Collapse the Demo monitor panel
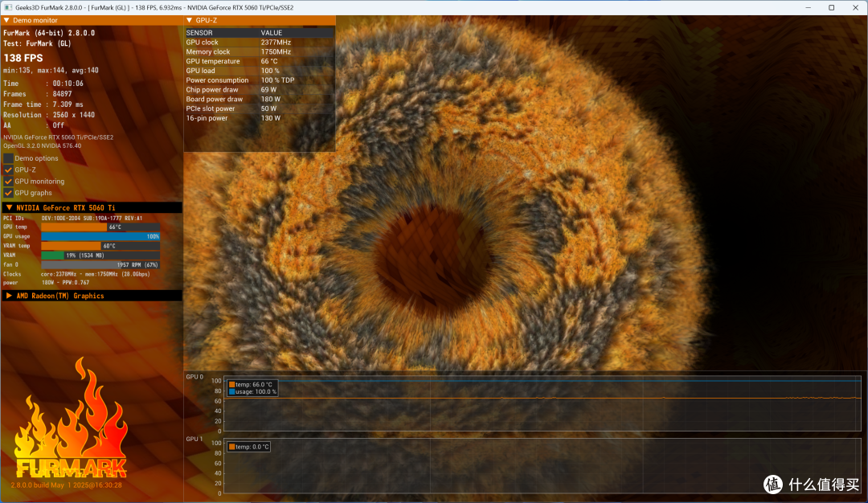 [x=6, y=20]
